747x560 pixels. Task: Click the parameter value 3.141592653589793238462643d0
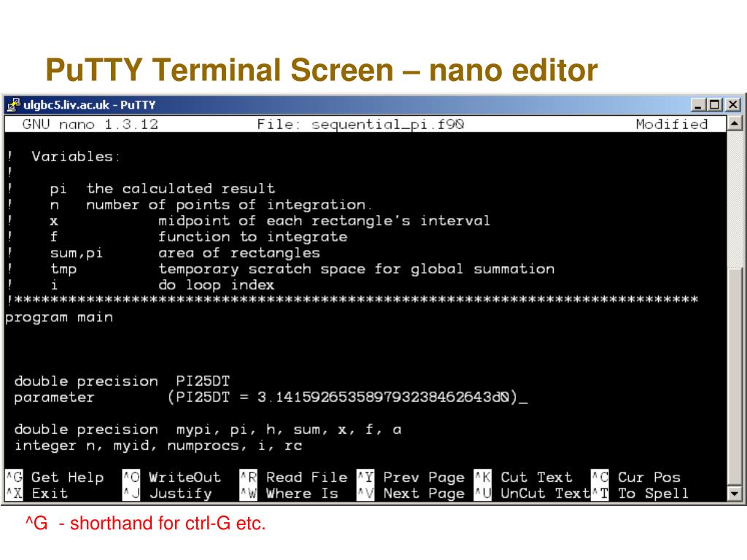[x=383, y=397]
